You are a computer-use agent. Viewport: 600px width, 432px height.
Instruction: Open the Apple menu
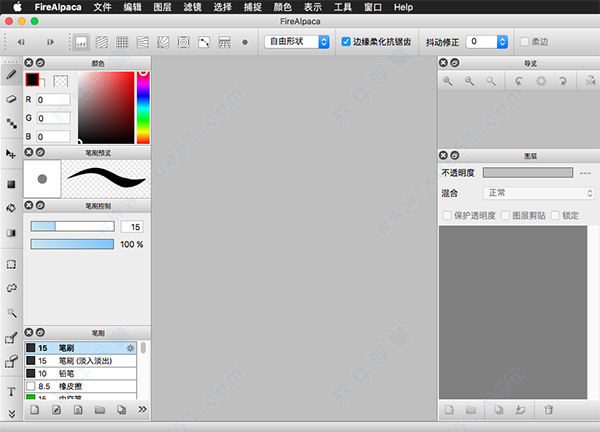coord(17,7)
